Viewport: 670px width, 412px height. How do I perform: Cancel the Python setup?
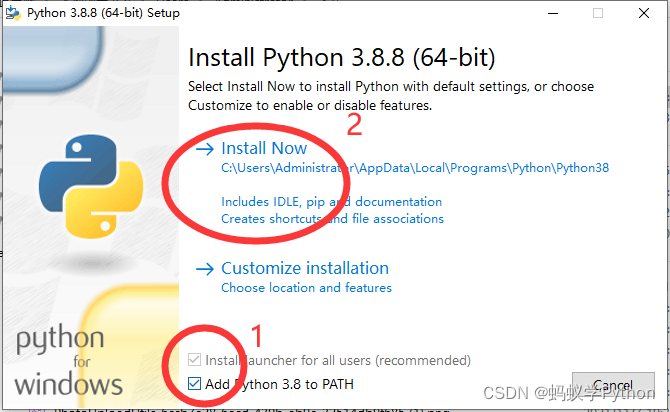(x=613, y=386)
